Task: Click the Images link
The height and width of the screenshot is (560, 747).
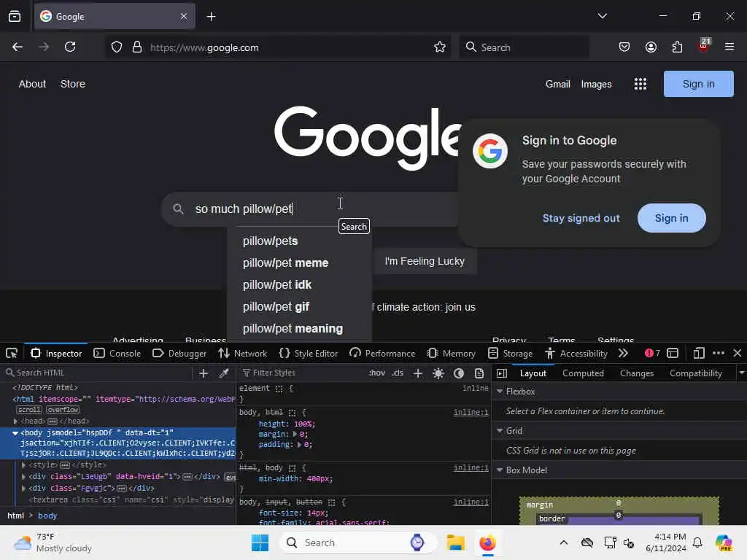Action: (x=596, y=85)
